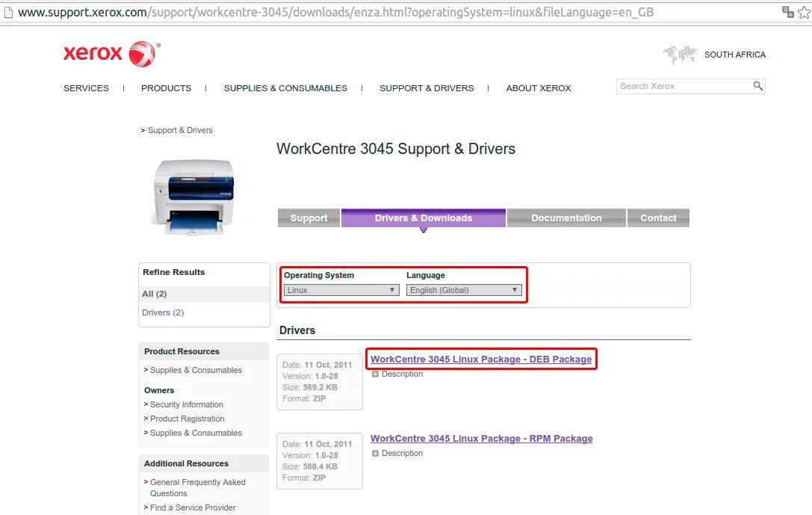The width and height of the screenshot is (812, 515).
Task: Open the PRODUCTS menu
Action: pyautogui.click(x=166, y=88)
